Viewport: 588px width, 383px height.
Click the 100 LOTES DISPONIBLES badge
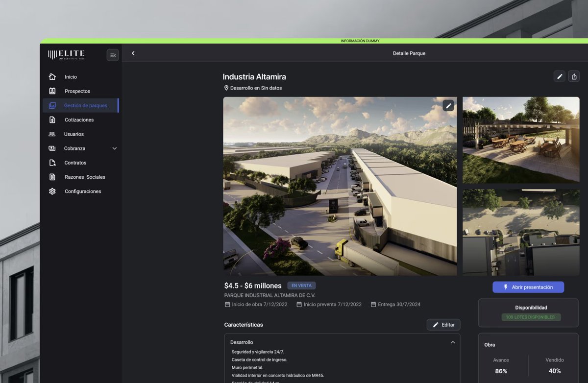pos(530,317)
